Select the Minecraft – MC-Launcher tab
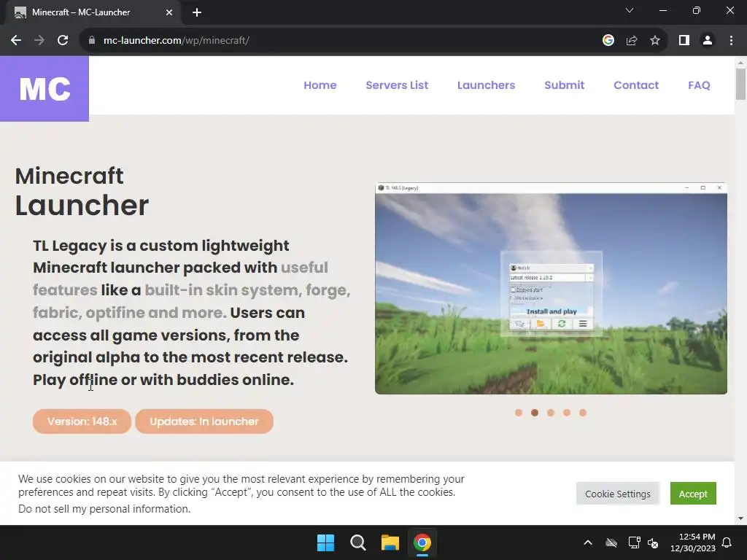Viewport: 747px width, 560px height. tap(93, 12)
